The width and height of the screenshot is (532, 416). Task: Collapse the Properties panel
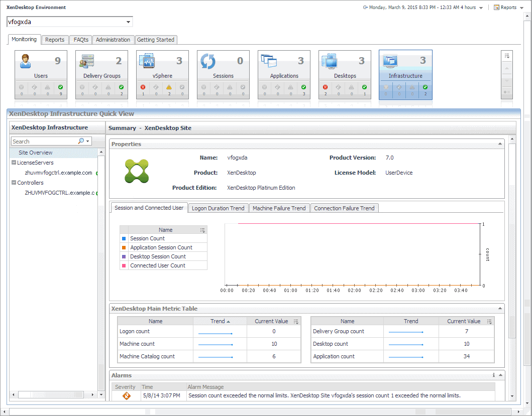pos(500,144)
